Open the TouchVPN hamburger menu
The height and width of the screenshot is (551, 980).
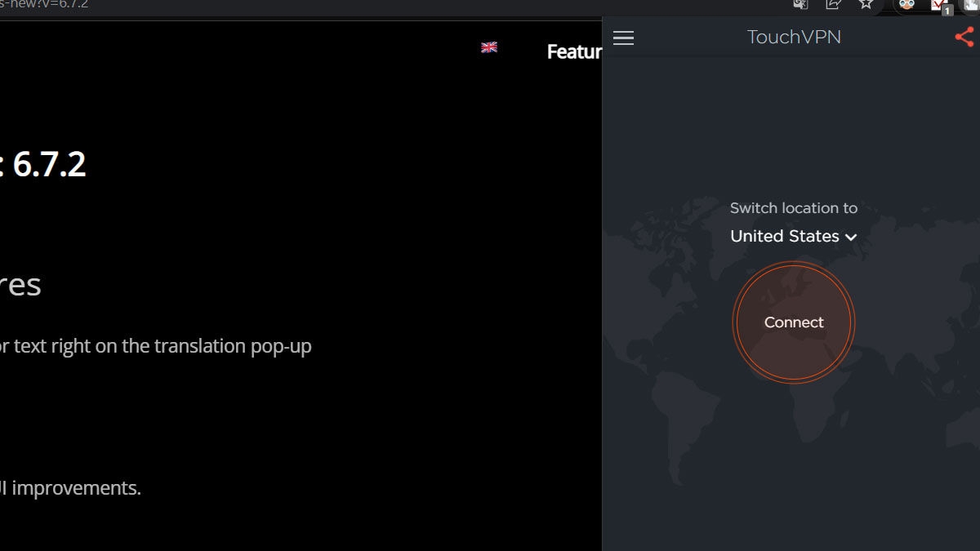(x=623, y=38)
